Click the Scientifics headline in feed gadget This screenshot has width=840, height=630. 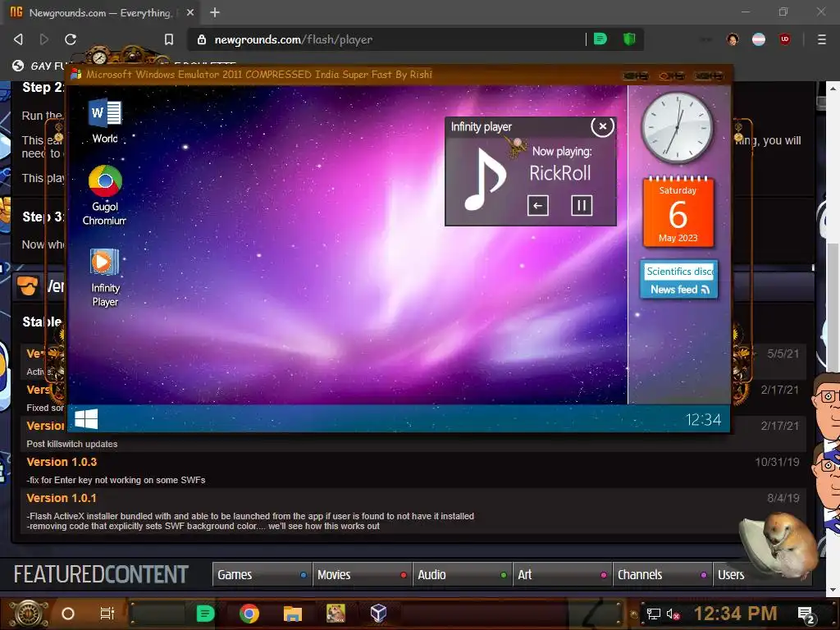click(679, 271)
